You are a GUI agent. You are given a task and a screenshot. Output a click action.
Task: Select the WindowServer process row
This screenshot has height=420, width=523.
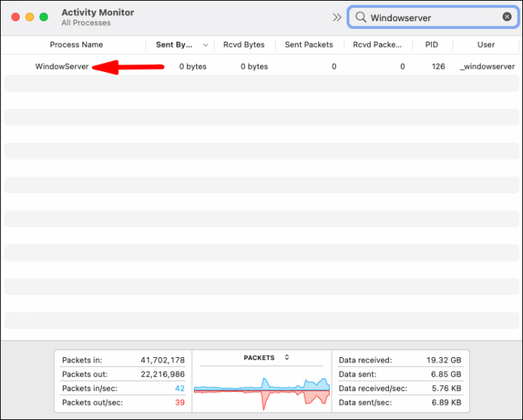tap(261, 67)
